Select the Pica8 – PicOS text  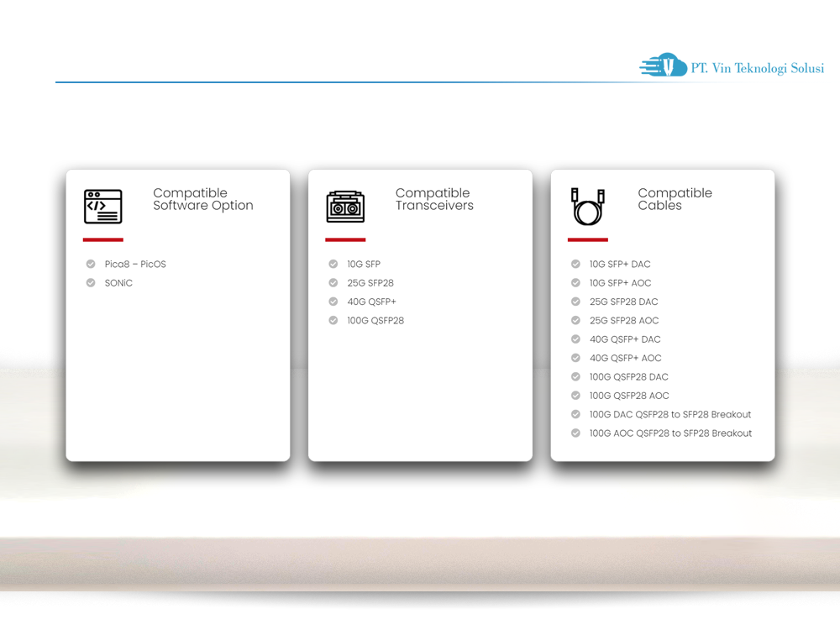pyautogui.click(x=135, y=264)
